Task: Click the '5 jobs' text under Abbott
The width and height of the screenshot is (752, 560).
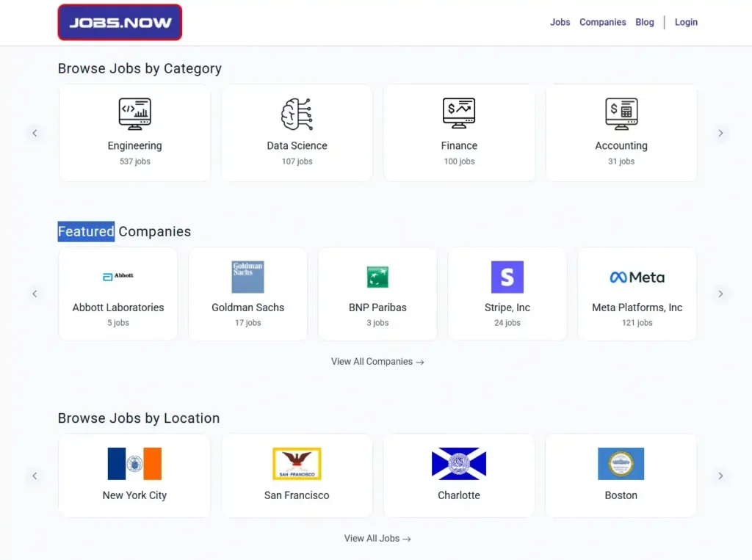Action: (x=118, y=323)
